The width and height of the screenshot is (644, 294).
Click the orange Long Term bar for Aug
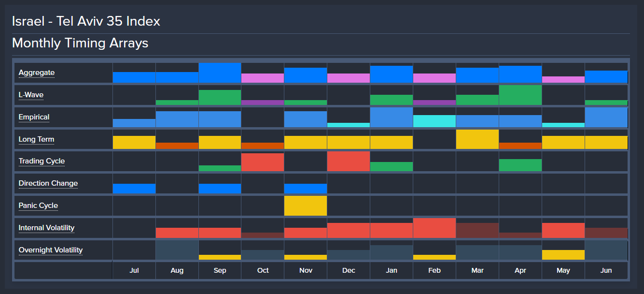[x=177, y=146]
